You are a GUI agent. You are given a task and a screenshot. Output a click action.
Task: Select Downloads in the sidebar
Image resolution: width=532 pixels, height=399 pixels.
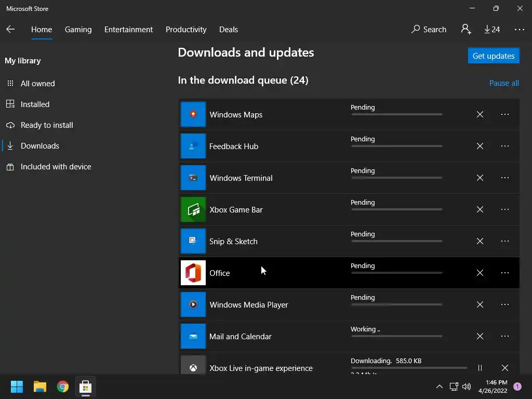[x=39, y=146]
